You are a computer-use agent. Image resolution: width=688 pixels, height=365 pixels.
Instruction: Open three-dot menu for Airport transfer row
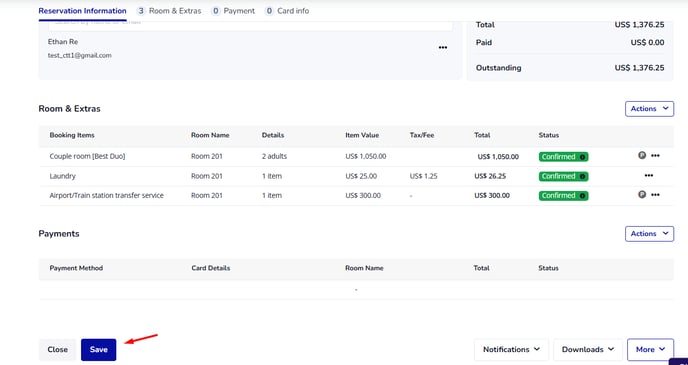(x=655, y=195)
